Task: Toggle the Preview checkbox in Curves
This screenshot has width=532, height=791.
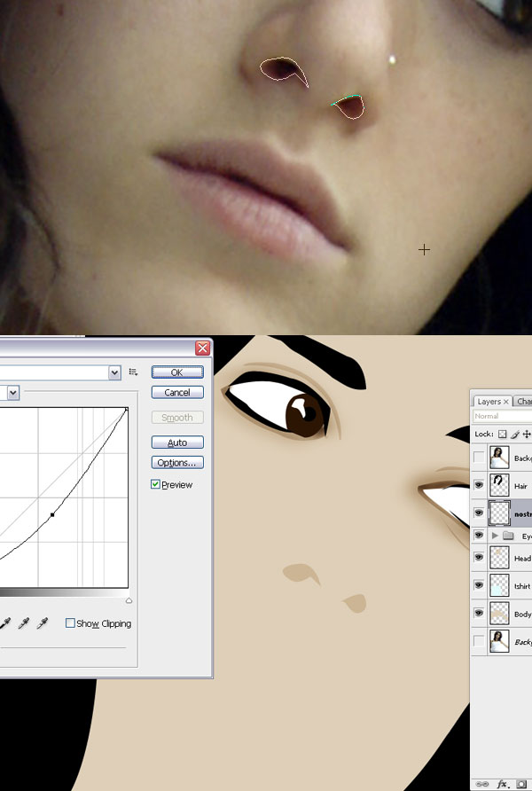Action: [155, 484]
